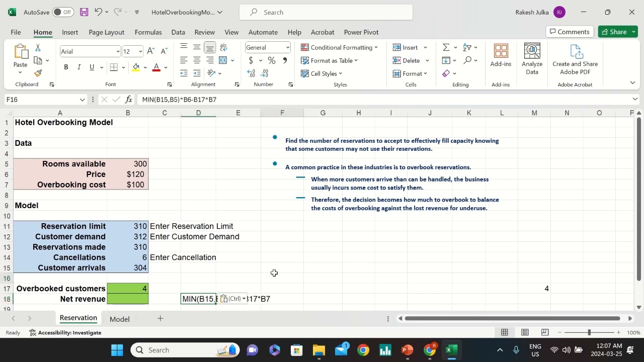The width and height of the screenshot is (644, 362).
Task: Apply Center horizontal alignment
Action: coord(197,60)
